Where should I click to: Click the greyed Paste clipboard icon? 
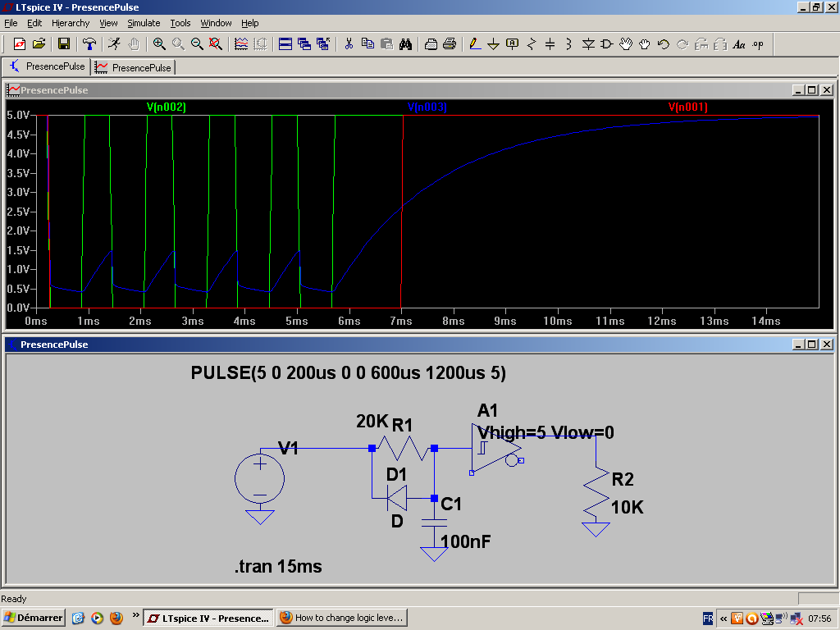click(x=386, y=44)
